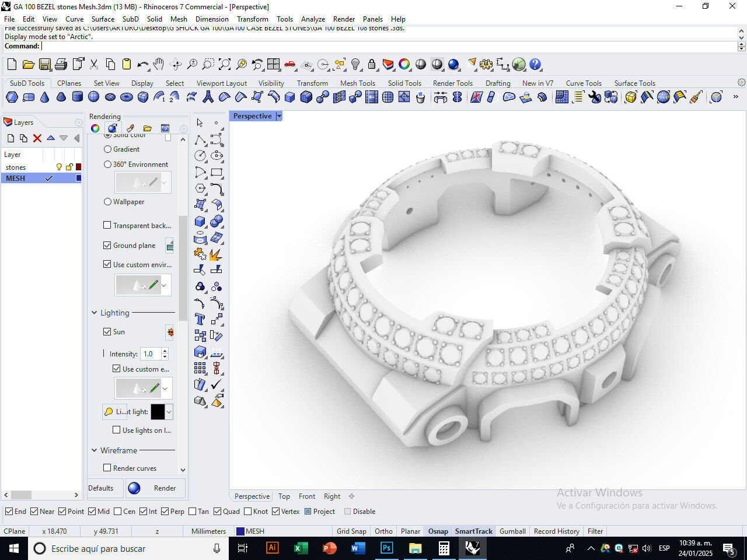Click the Help question mark icon
The width and height of the screenshot is (747, 560).
click(535, 64)
